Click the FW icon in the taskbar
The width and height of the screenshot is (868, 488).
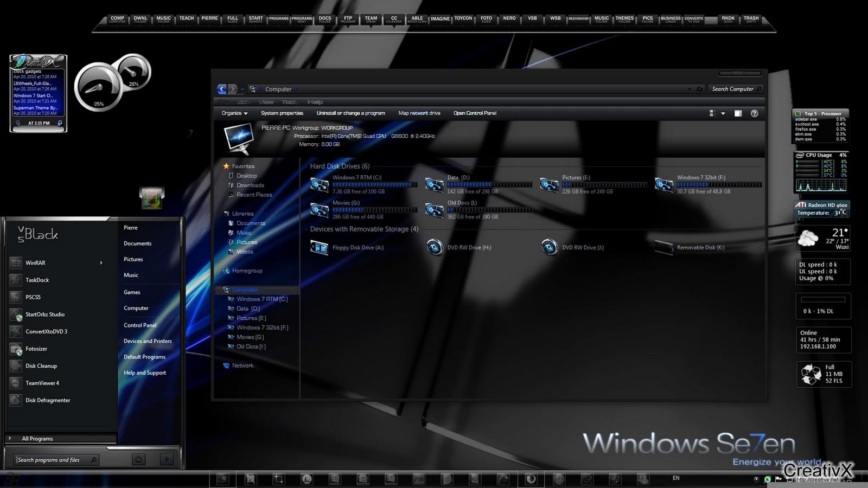pos(419,479)
